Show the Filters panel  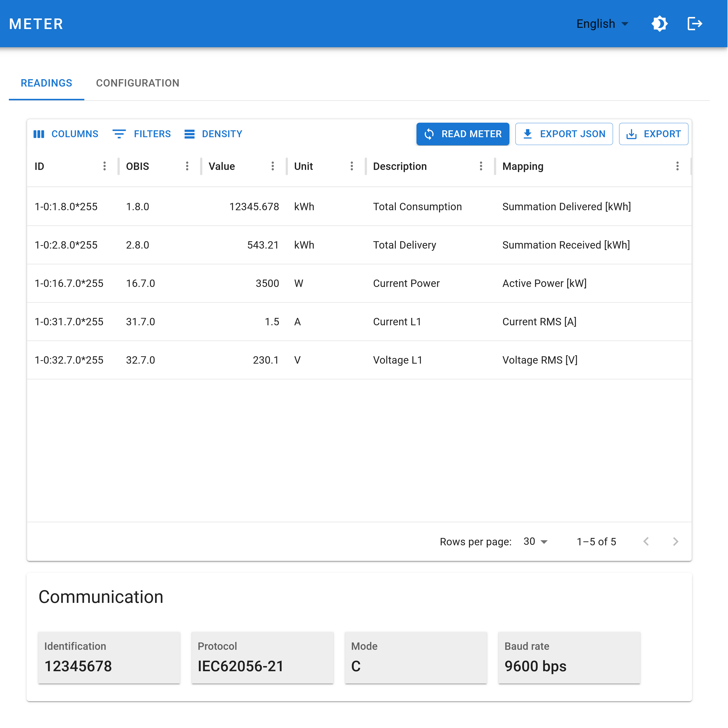pos(142,134)
